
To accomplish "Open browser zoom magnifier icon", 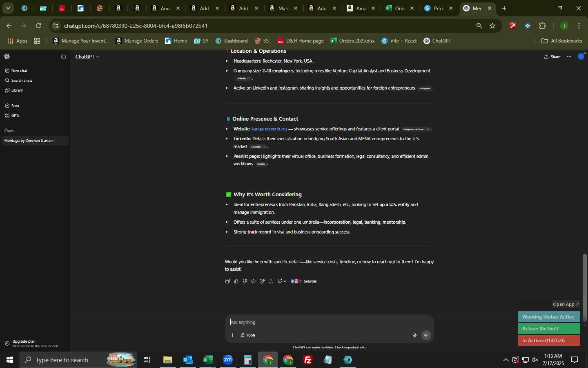I will coord(479,26).
